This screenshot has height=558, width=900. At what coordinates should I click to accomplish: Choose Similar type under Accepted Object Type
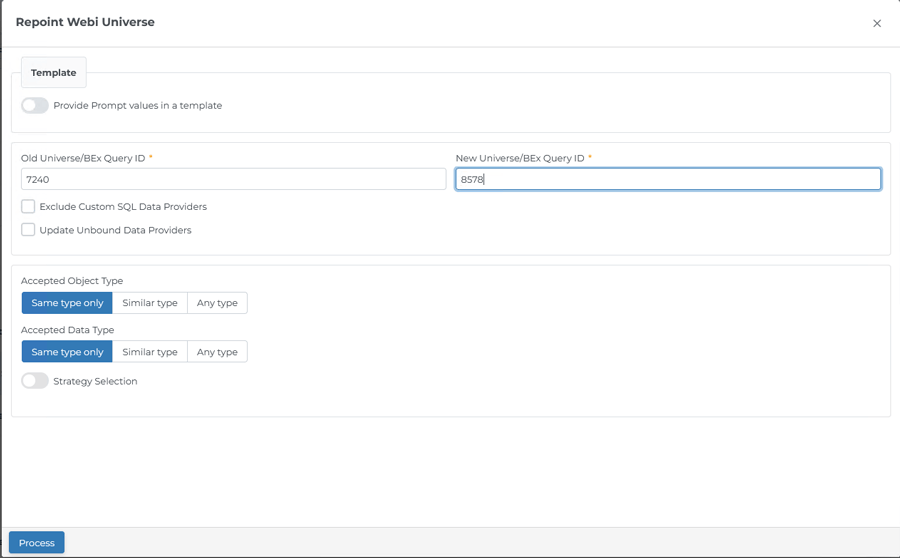(x=150, y=303)
